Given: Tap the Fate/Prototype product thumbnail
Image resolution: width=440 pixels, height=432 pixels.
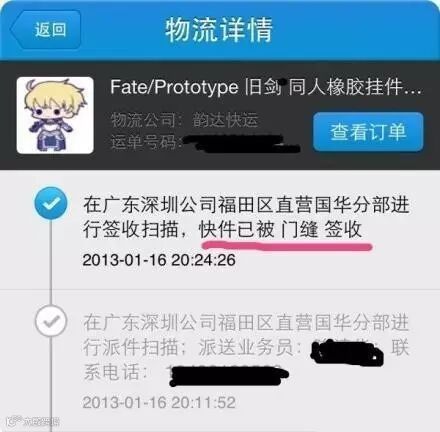Looking at the screenshot, I should pyautogui.click(x=55, y=115).
